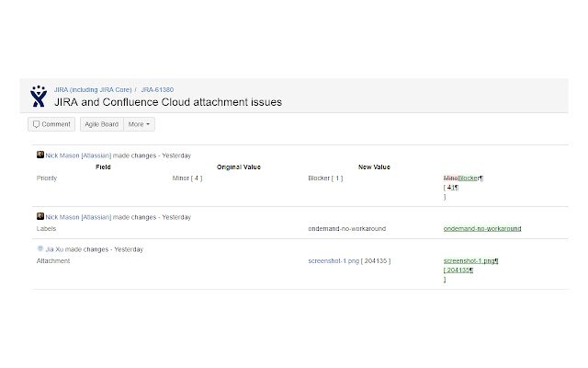Screen dimensions: 588x368
Task: Open the JIRA (including JIRA Core) breadcrumb link
Action: point(93,90)
